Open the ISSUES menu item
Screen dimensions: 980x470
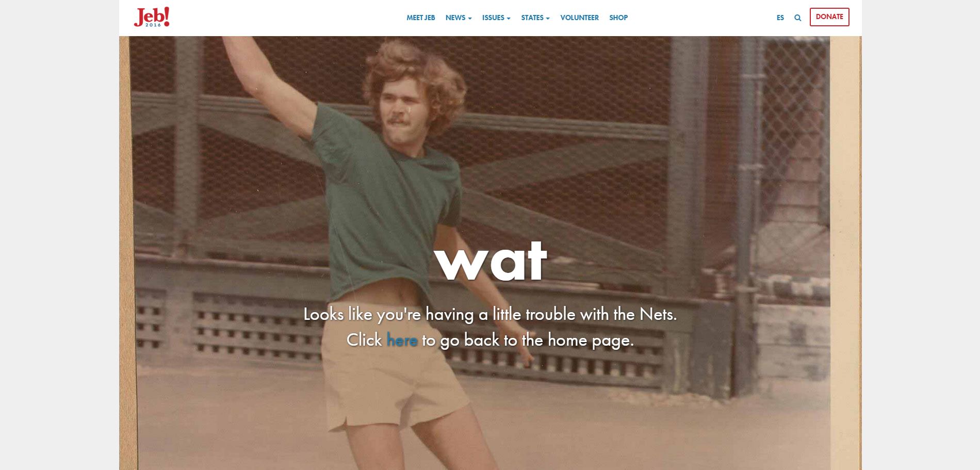[x=493, y=18]
